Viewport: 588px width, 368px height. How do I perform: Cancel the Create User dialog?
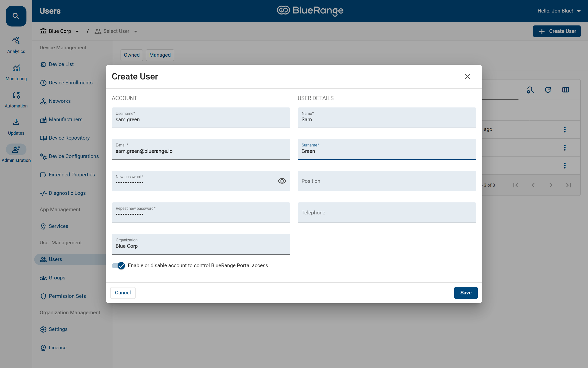click(123, 293)
